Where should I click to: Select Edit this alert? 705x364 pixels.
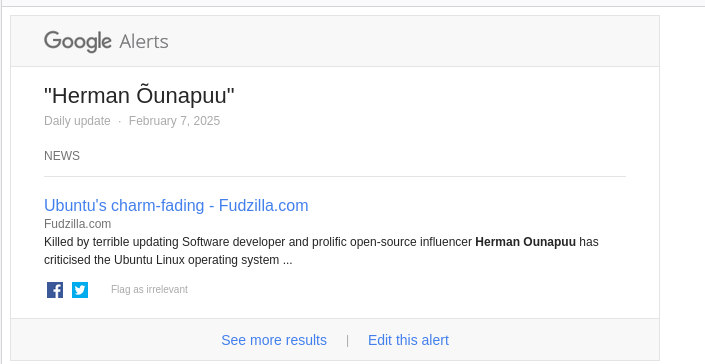(x=408, y=340)
